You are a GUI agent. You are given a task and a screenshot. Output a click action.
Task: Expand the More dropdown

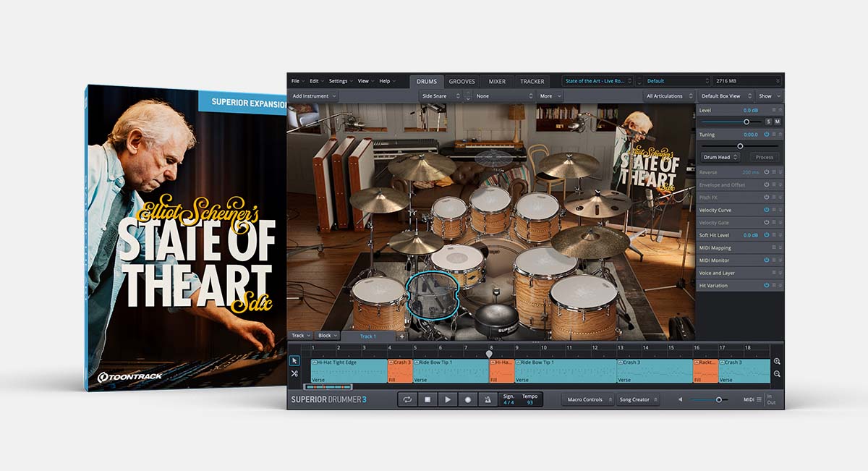pyautogui.click(x=550, y=96)
